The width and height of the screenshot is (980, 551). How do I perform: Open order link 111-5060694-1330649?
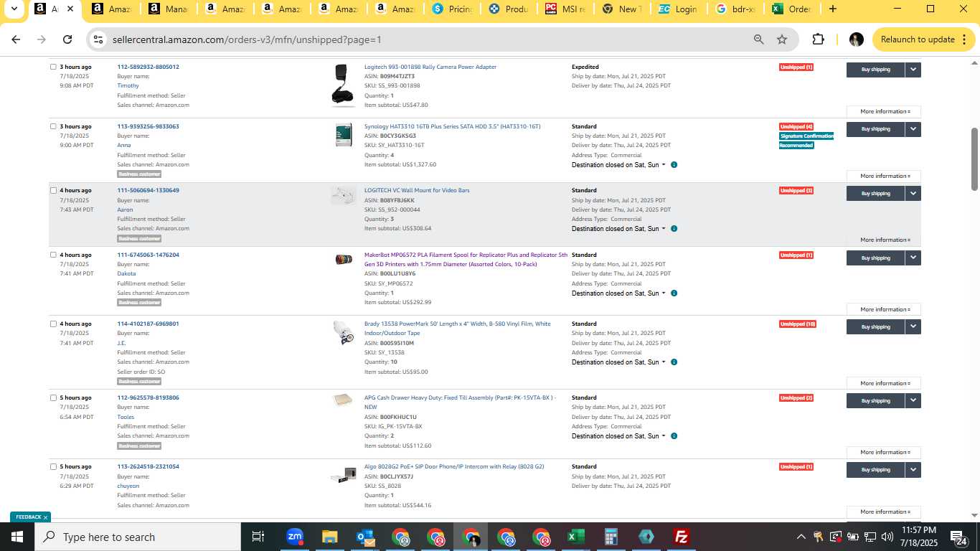148,190
